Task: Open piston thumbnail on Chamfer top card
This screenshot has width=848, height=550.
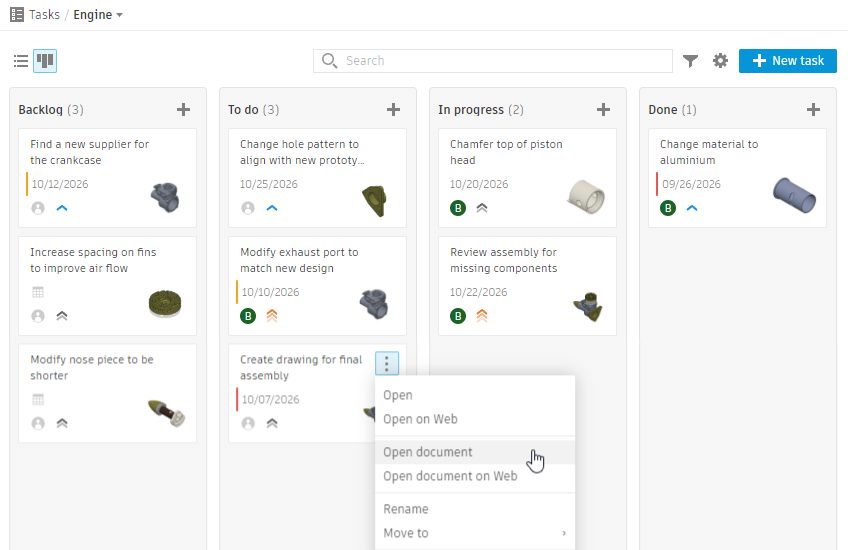Action: [x=586, y=196]
